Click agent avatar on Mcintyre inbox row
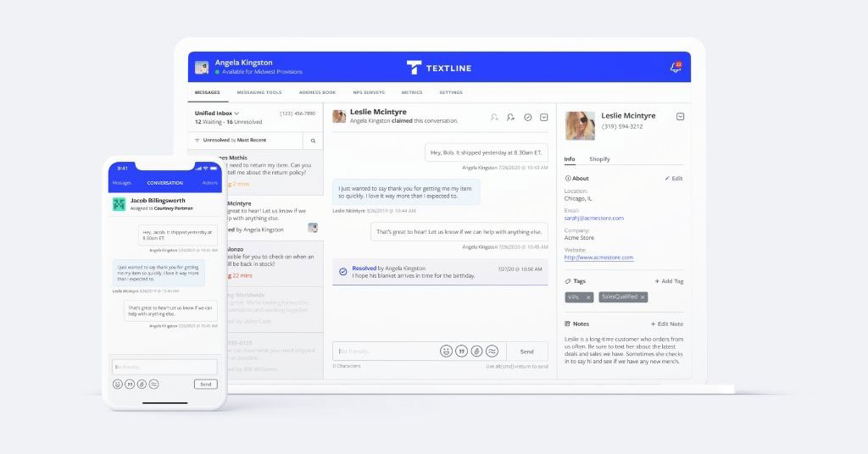Screen dimensions: 868x454 pyautogui.click(x=313, y=228)
